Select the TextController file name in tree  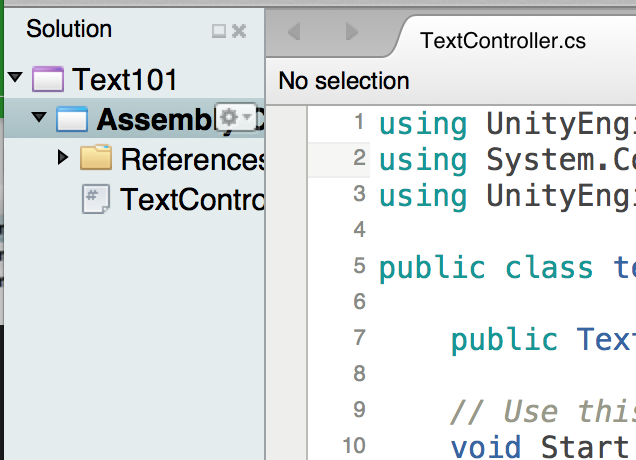coord(190,199)
